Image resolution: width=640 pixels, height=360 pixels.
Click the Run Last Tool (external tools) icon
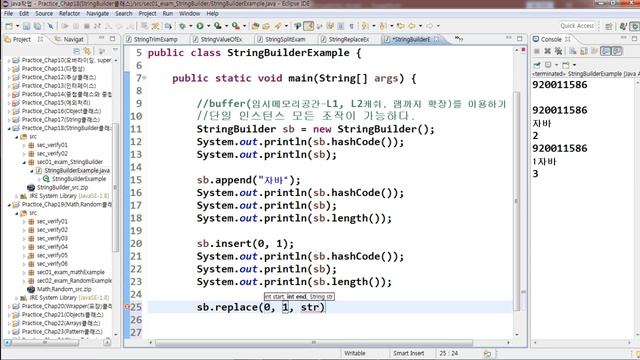236,26
